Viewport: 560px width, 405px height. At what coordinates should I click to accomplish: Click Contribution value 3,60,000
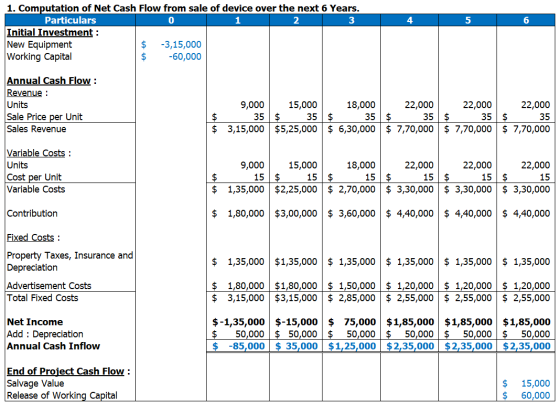(357, 214)
